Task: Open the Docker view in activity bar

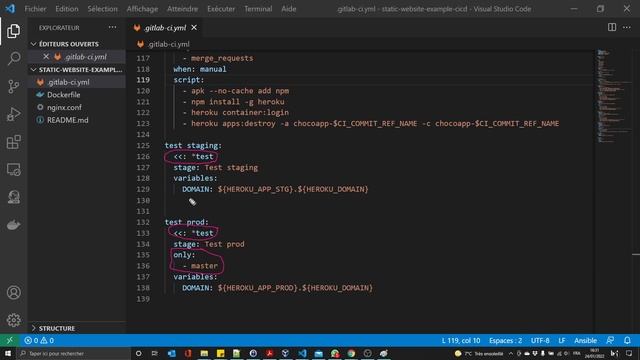Action: pyautogui.click(x=13, y=225)
